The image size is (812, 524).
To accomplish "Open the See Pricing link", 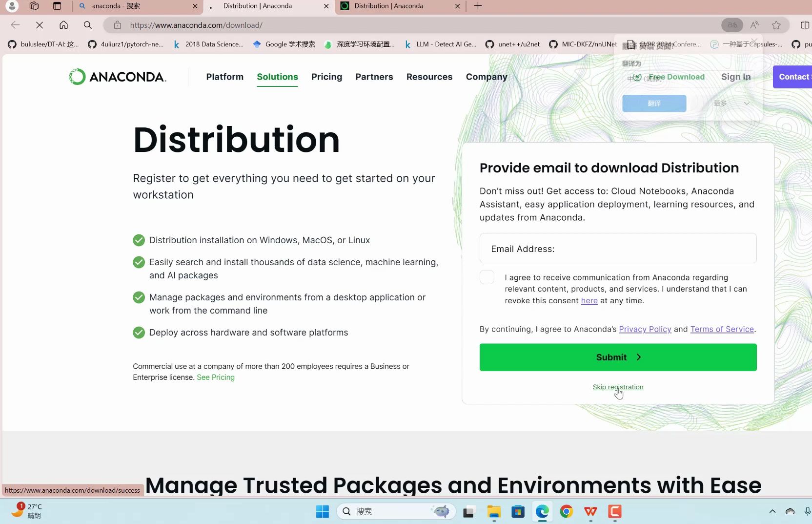I will coord(216,377).
